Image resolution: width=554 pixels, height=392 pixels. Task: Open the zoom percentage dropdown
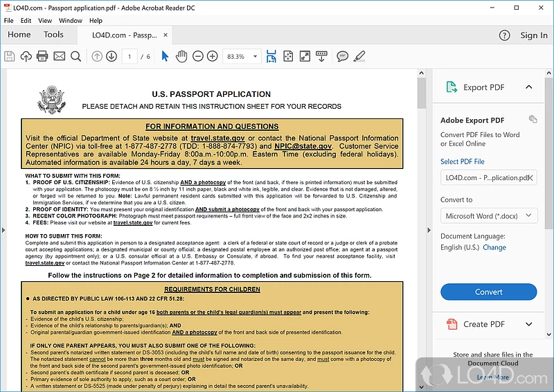pyautogui.click(x=255, y=57)
